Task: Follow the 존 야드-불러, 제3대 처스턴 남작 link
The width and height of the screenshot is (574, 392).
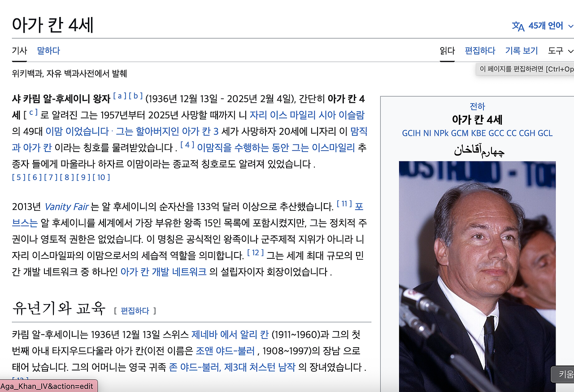Action: pyautogui.click(x=232, y=367)
